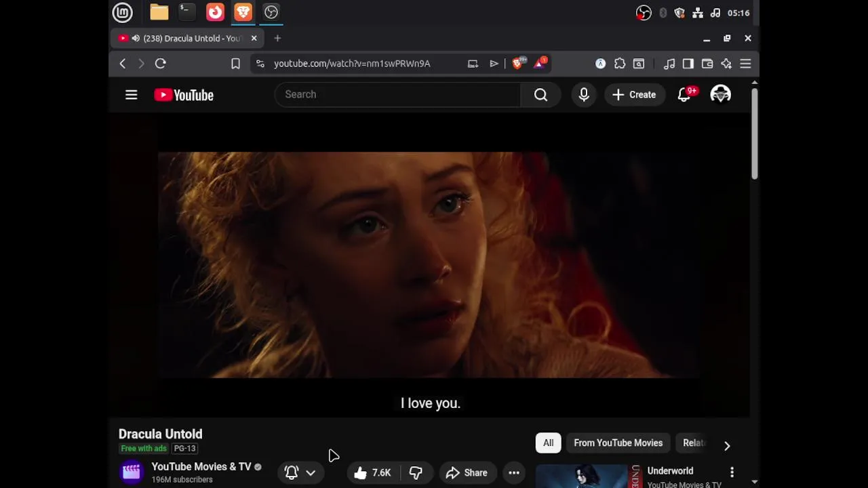This screenshot has height=488, width=868.
Task: Open the Underworld video title
Action: coord(670,471)
